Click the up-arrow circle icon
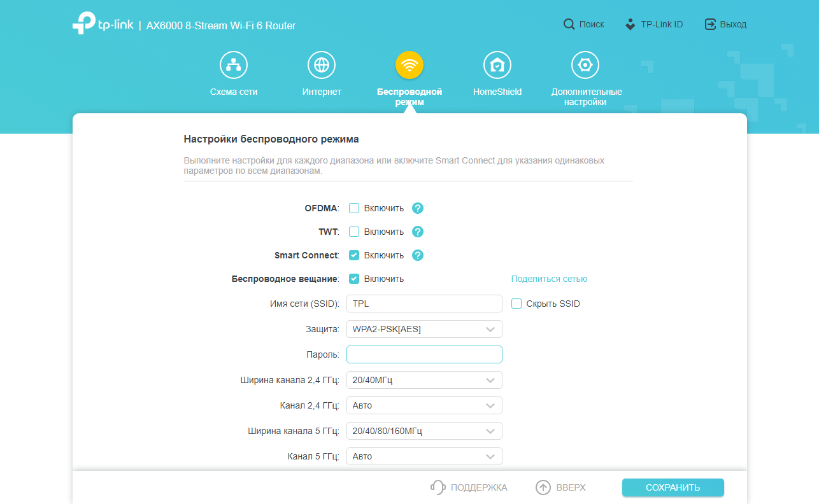The height and width of the screenshot is (504, 819). click(x=543, y=487)
